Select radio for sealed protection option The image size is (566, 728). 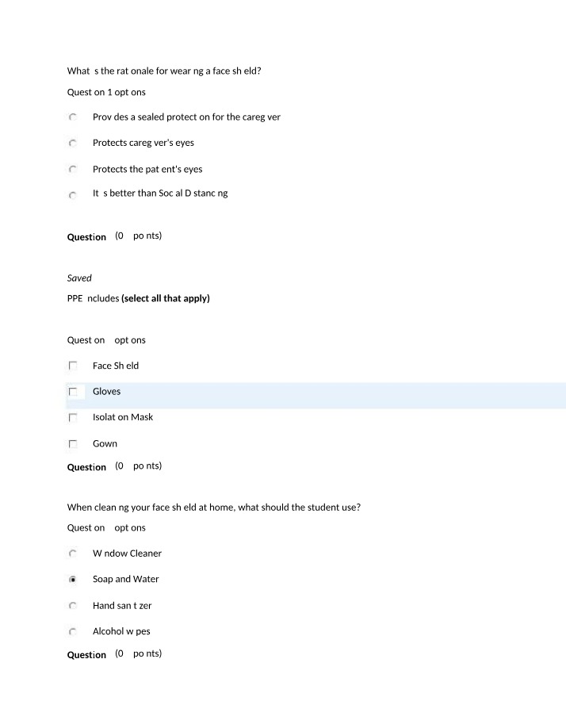[x=73, y=117]
